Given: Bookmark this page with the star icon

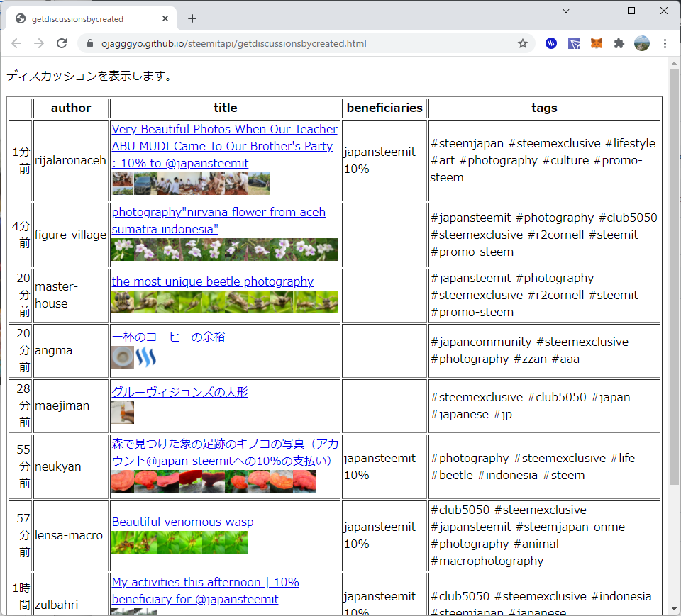Looking at the screenshot, I should pos(523,43).
